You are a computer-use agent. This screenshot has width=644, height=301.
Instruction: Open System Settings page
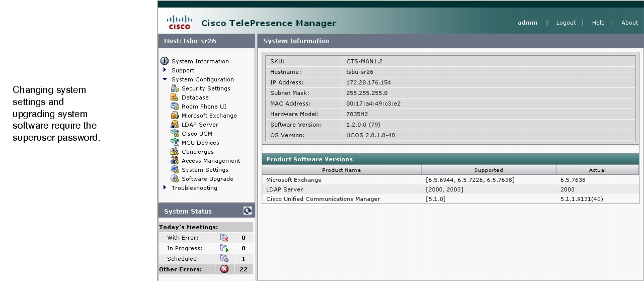tap(205, 170)
